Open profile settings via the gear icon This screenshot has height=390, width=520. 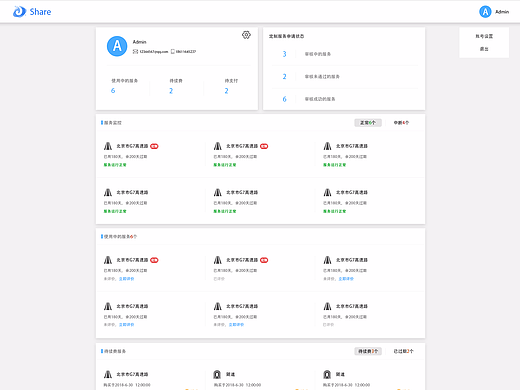(x=246, y=35)
